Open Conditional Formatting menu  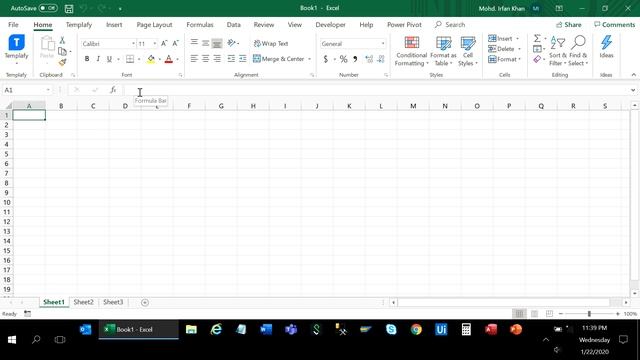point(411,51)
